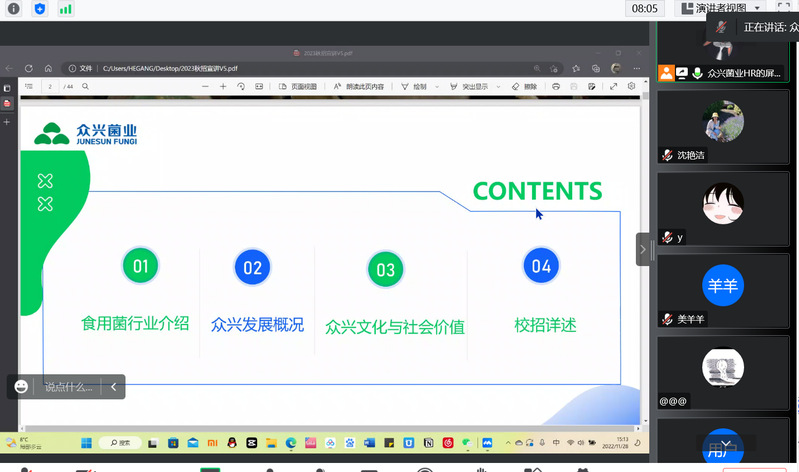Open the Xiaomi MI app on taskbar
Image resolution: width=799 pixels, height=472 pixels.
[x=212, y=443]
